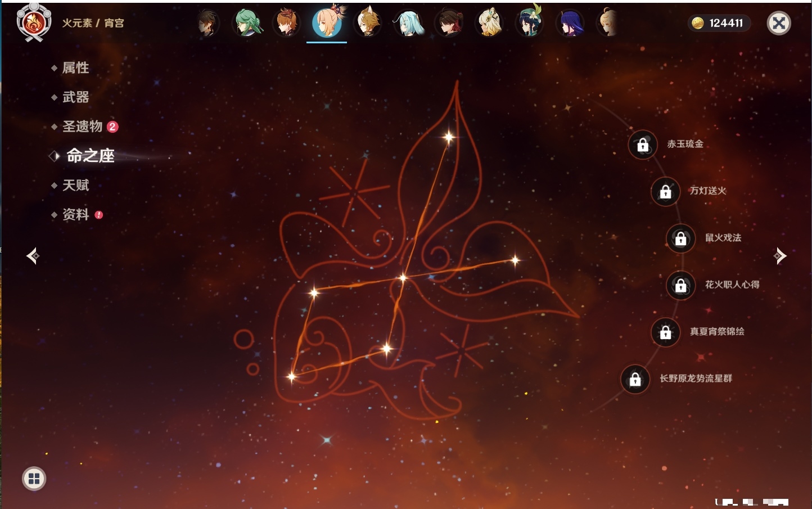
Task: Select the orange-haired character with red mask
Action: point(286,23)
